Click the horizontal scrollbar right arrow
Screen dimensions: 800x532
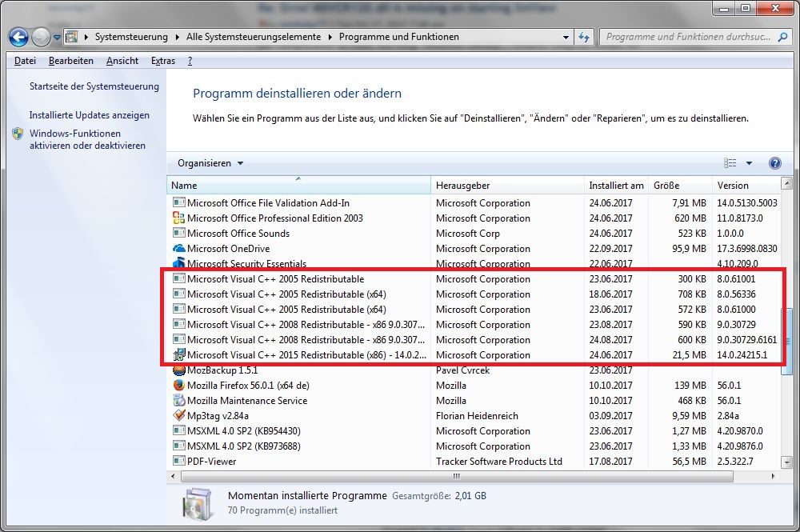[x=774, y=477]
